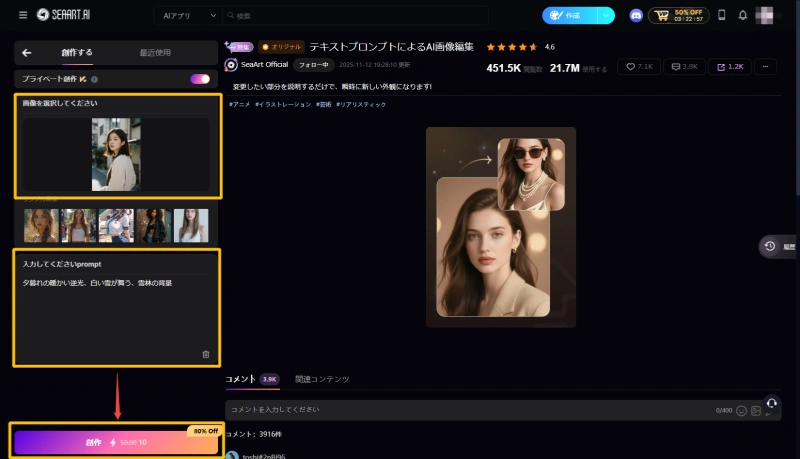Click the #イラストレーション tag
This screenshot has width=800, height=459.
click(283, 105)
